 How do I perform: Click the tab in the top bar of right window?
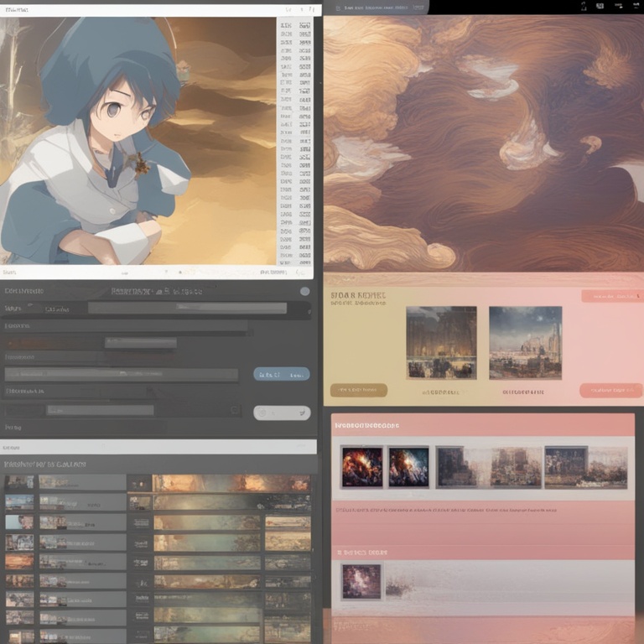pos(376,8)
